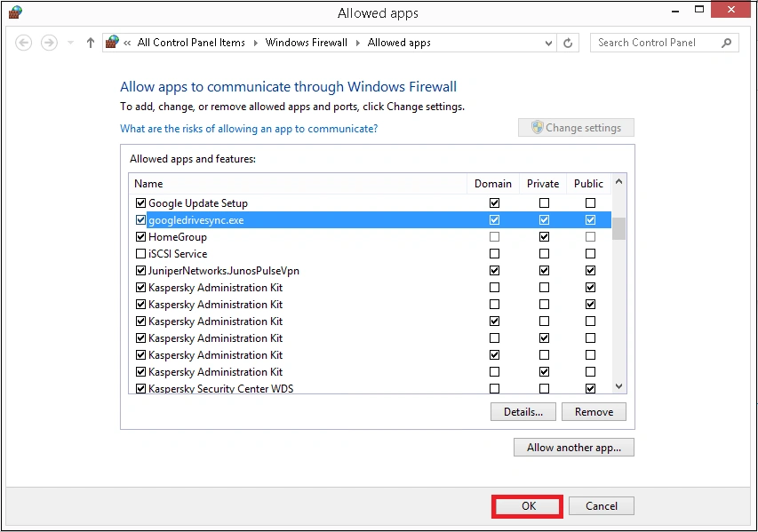Screen dimensions: 758x532
Task: Select the Windows Firewall breadcrumb
Action: click(306, 42)
